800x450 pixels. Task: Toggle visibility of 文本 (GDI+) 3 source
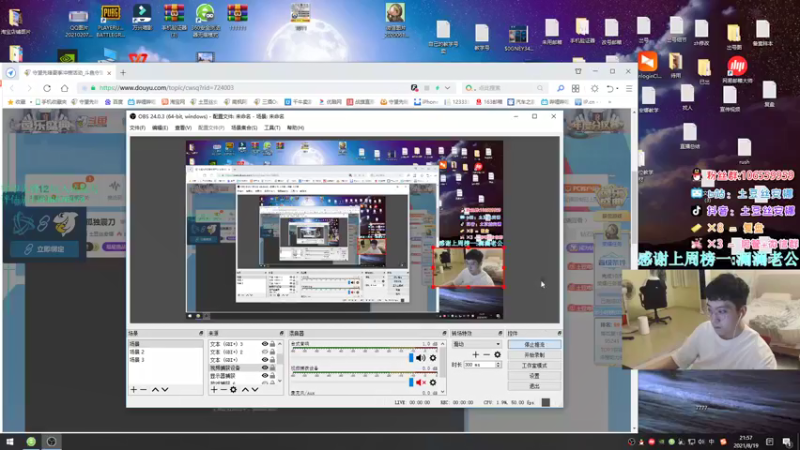tap(264, 344)
